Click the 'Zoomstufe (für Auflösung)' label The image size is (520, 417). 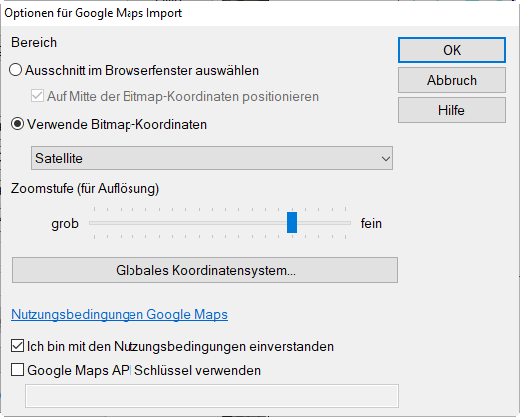coord(85,188)
